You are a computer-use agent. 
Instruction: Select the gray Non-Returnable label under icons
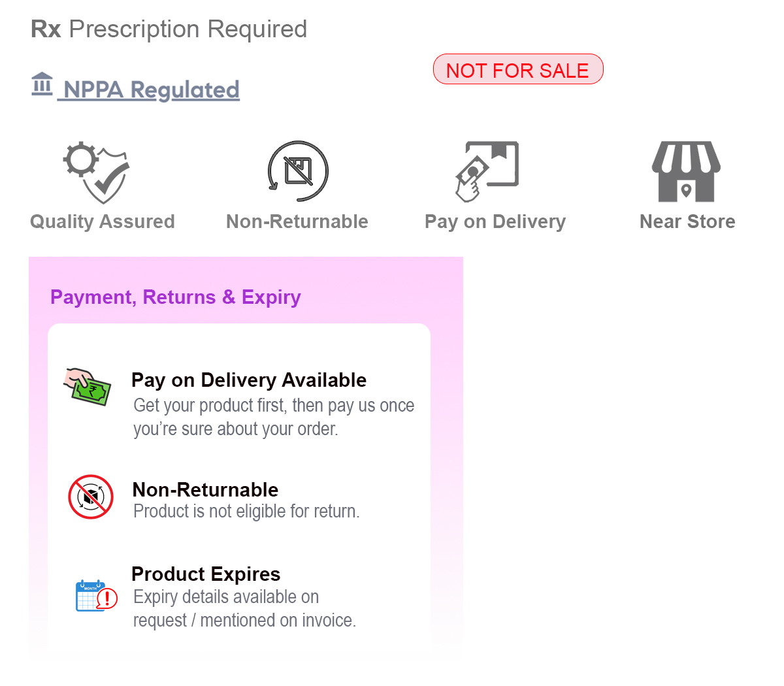pos(297,221)
